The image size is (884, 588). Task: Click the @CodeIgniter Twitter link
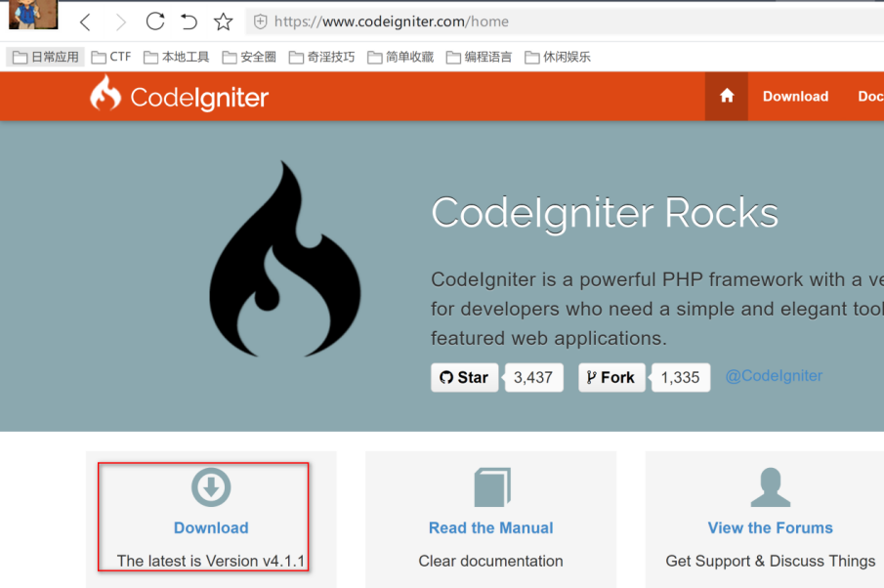pyautogui.click(x=774, y=375)
